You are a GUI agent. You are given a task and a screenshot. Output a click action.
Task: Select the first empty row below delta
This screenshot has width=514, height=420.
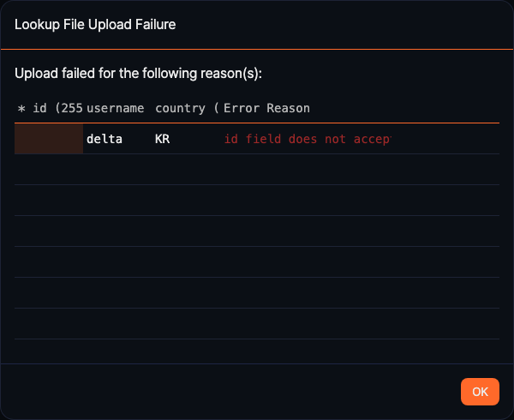point(257,170)
